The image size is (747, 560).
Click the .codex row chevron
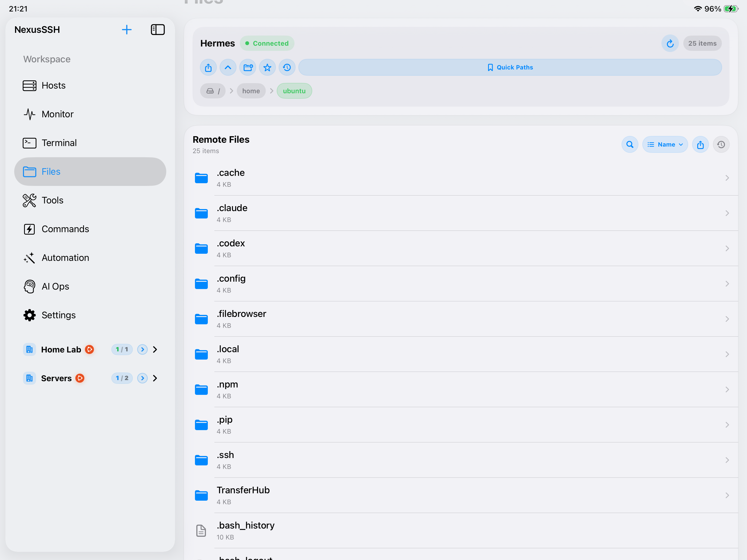(727, 249)
